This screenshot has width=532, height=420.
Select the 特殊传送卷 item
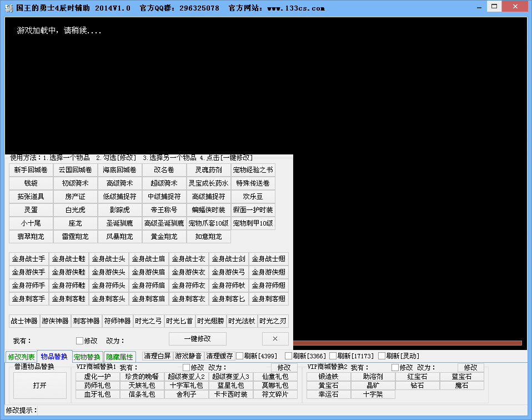click(253, 183)
